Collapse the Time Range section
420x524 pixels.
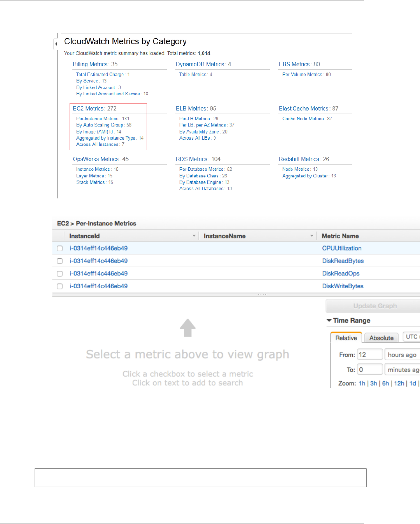[329, 321]
